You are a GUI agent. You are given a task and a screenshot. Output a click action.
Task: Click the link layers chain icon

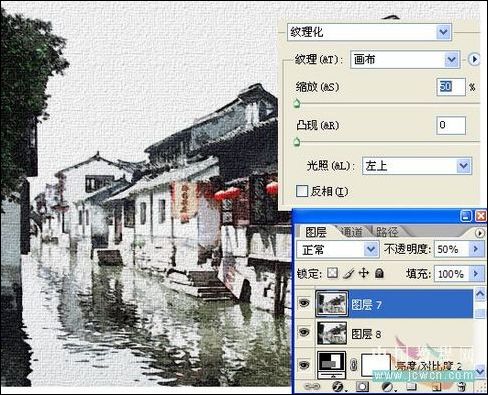[x=312, y=387]
